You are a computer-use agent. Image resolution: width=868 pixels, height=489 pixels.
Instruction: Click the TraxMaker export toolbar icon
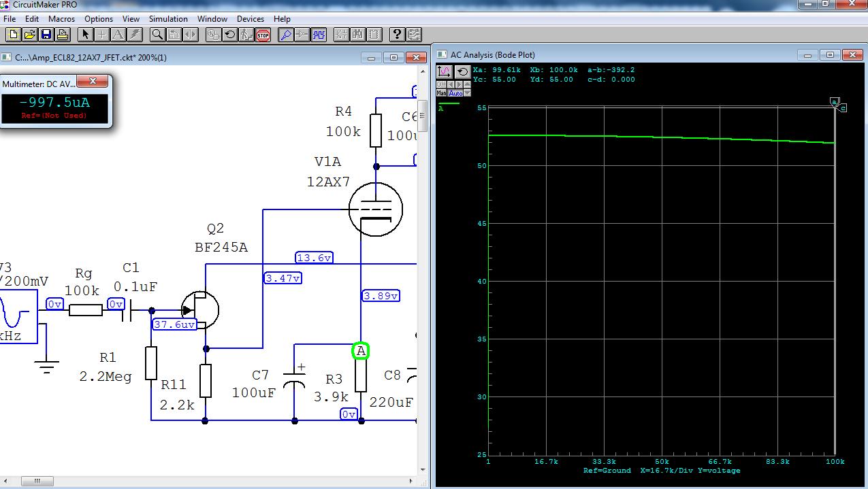(413, 34)
